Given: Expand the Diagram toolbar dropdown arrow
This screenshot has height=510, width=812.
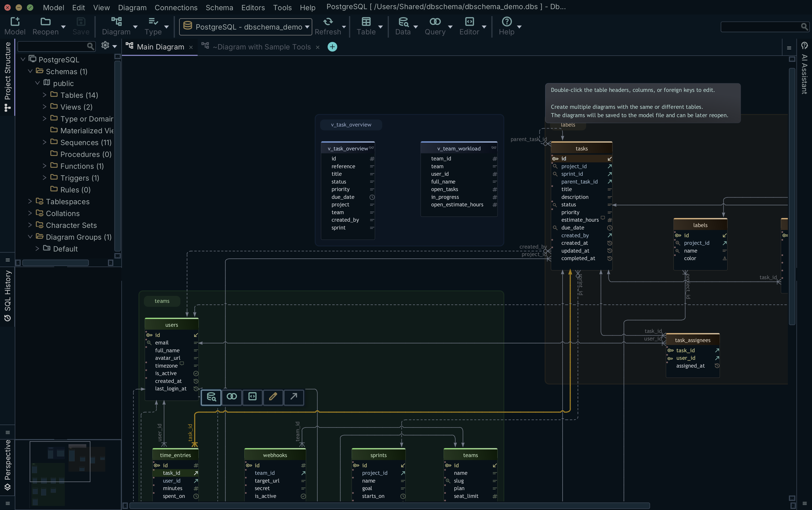Looking at the screenshot, I should pos(136,27).
